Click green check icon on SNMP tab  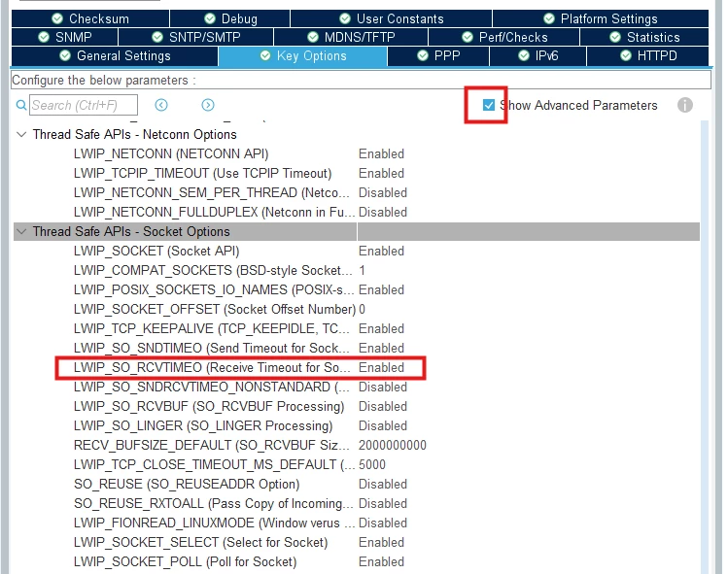44,37
